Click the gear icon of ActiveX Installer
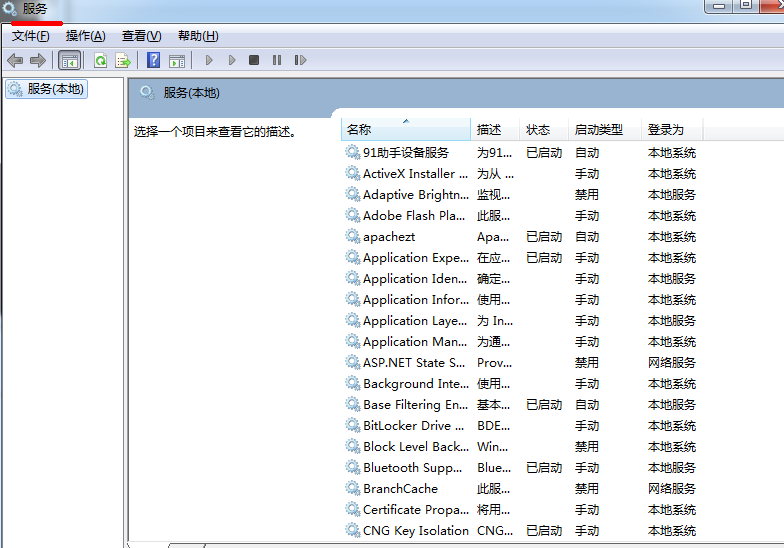 pyautogui.click(x=352, y=173)
